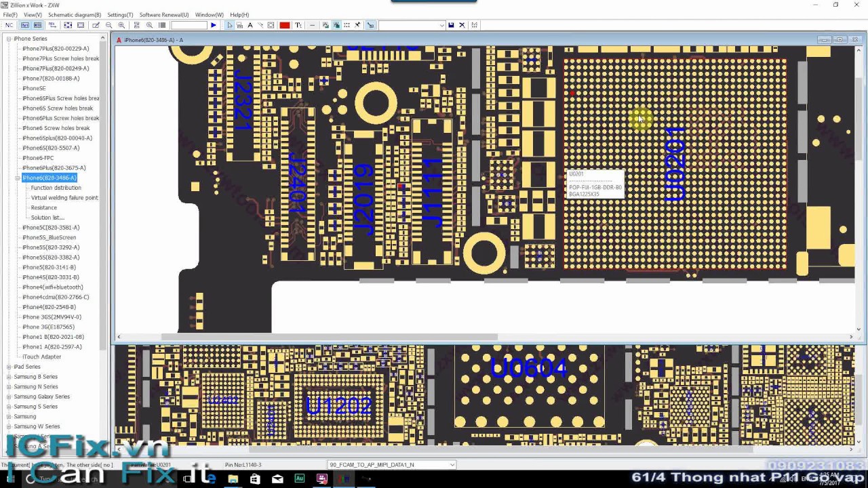Click the fit-to-window expand arrows icon
This screenshot has height=488, width=868.
[x=68, y=25]
